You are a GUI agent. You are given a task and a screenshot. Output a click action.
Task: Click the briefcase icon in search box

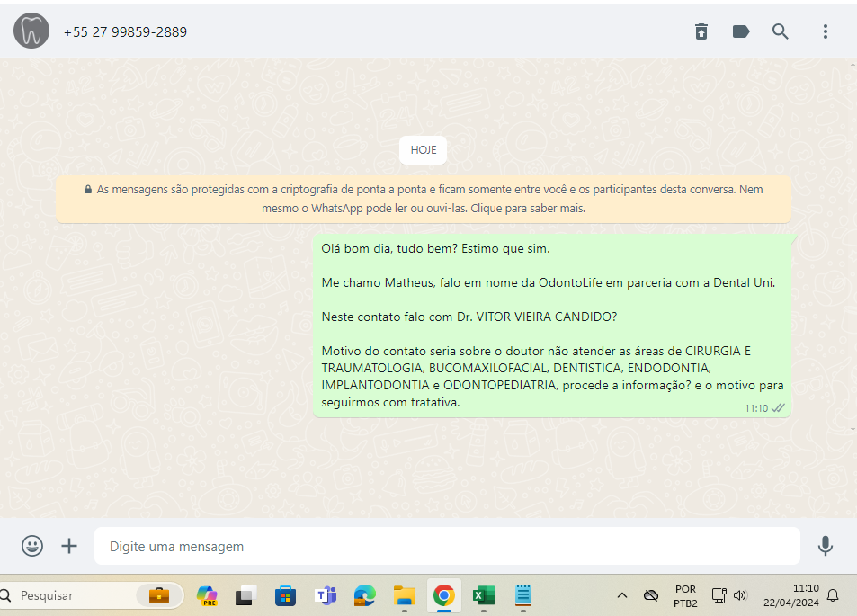(159, 595)
